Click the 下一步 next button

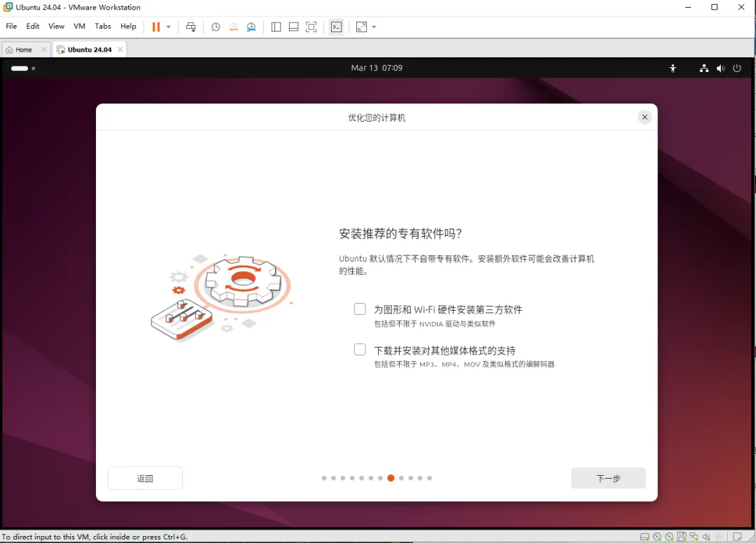point(608,478)
